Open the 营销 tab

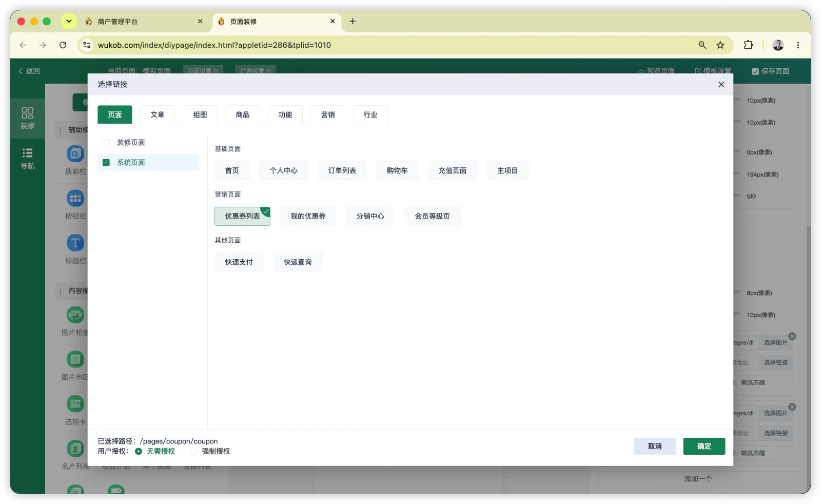328,114
